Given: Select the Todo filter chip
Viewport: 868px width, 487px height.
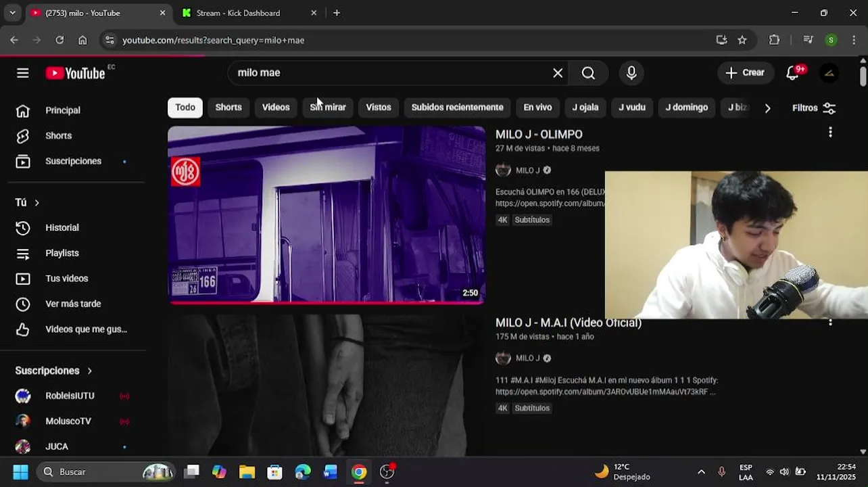Looking at the screenshot, I should 185,107.
